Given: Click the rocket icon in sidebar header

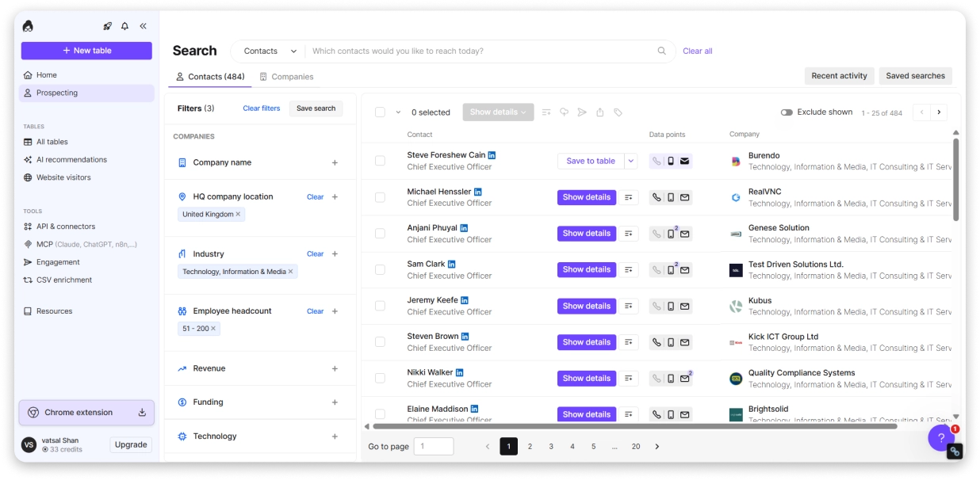Looking at the screenshot, I should (108, 26).
